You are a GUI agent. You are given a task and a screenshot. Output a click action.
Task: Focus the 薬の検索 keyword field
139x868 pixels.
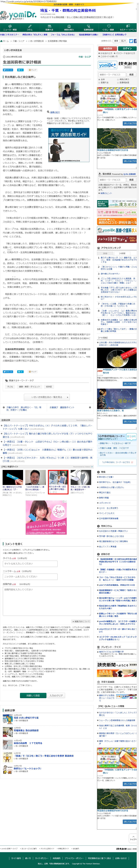pyautogui.click(x=112, y=180)
